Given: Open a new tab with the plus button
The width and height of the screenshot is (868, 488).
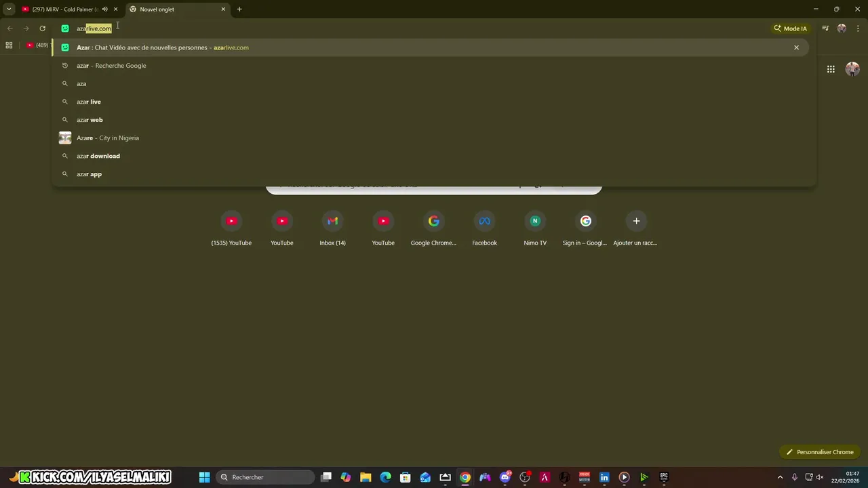Looking at the screenshot, I should (x=239, y=9).
